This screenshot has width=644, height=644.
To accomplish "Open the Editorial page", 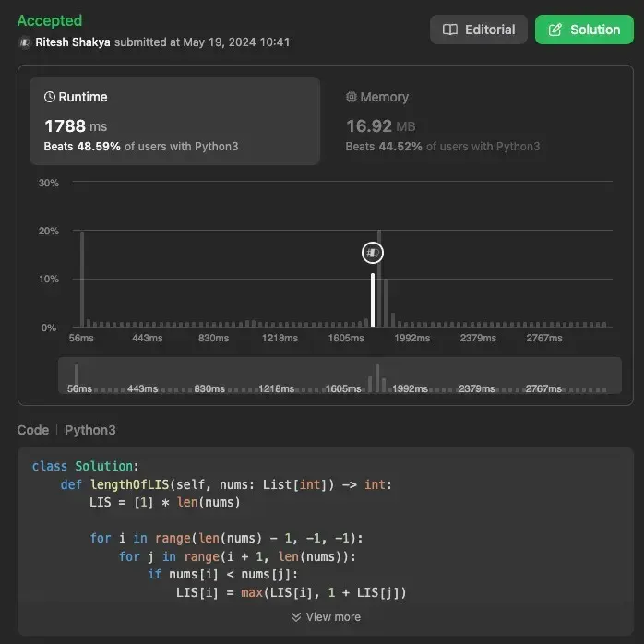I will click(x=478, y=30).
